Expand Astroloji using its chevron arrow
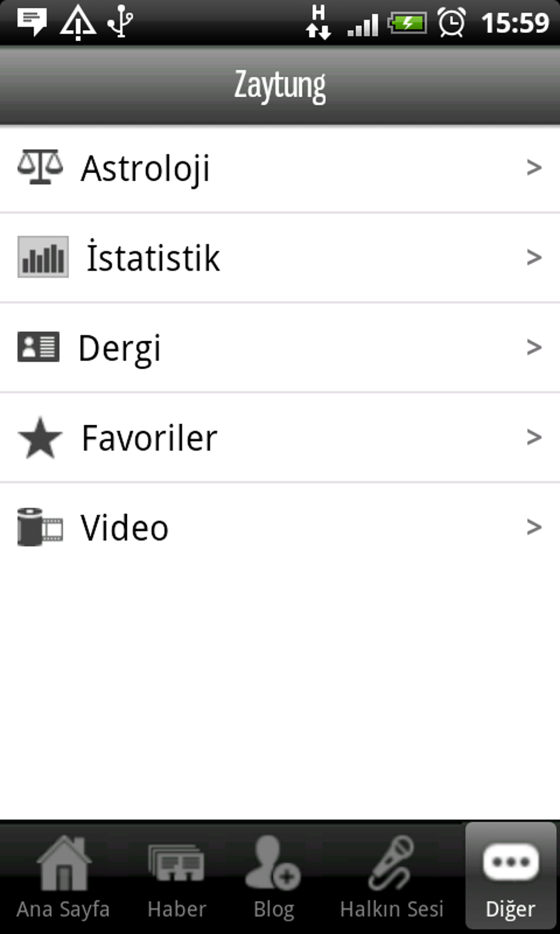 click(x=534, y=167)
